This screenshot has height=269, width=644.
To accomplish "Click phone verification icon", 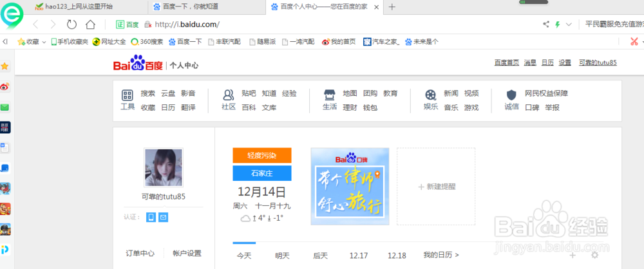I will (x=151, y=218).
